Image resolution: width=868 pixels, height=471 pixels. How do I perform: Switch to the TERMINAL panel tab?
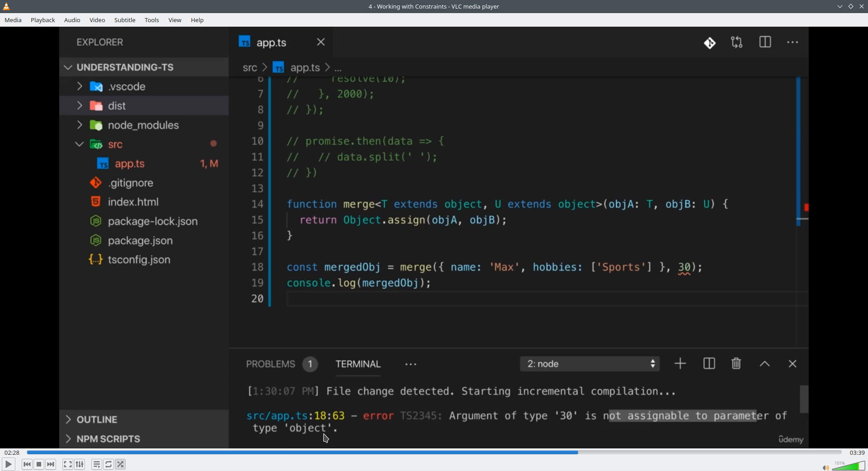pyautogui.click(x=358, y=364)
